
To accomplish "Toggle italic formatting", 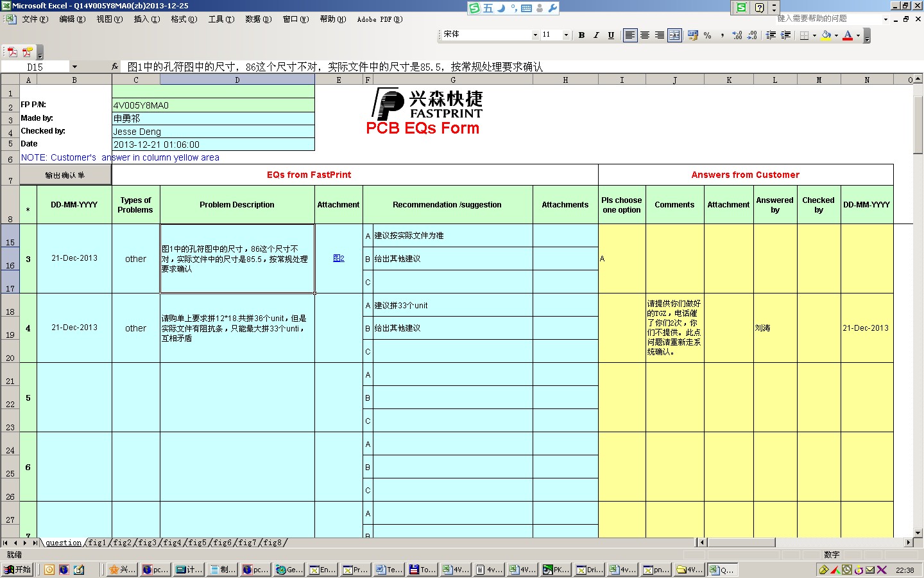I will coord(596,35).
